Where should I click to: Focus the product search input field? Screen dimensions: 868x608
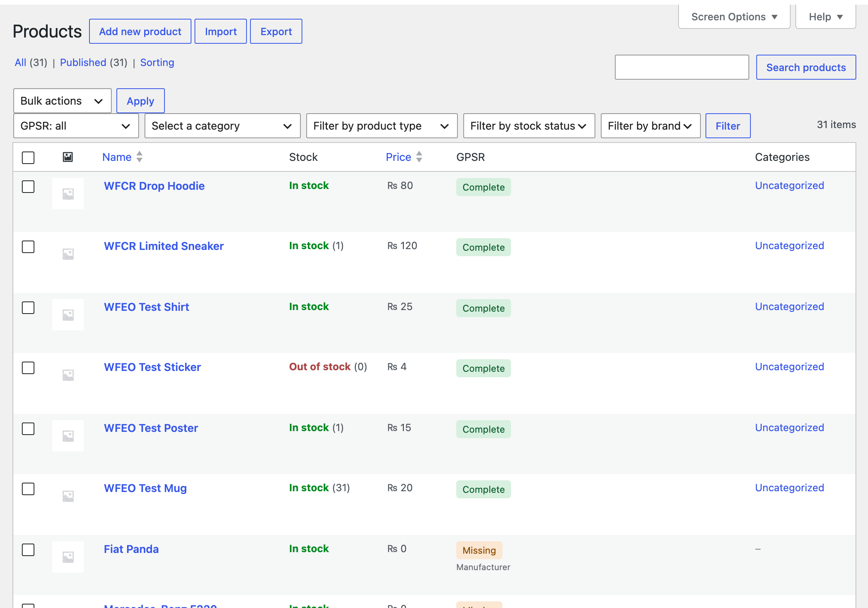682,67
